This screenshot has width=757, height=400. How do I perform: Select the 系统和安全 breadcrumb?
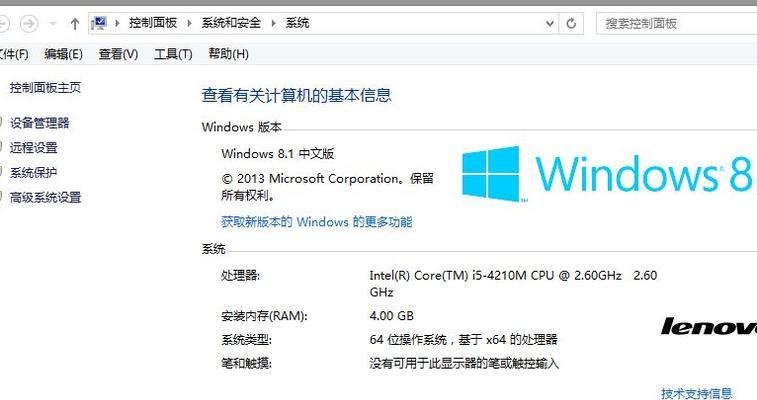click(231, 23)
